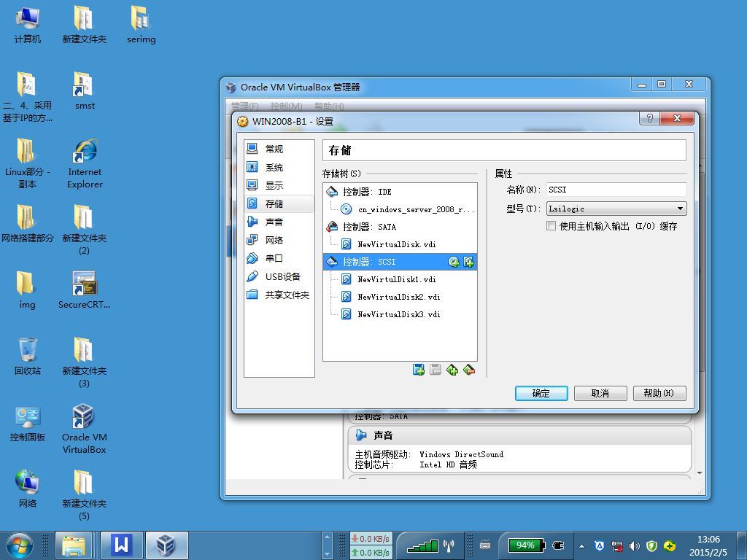The width and height of the screenshot is (747, 560).
Task: Open the 网络 (Network) settings category
Action: click(279, 240)
